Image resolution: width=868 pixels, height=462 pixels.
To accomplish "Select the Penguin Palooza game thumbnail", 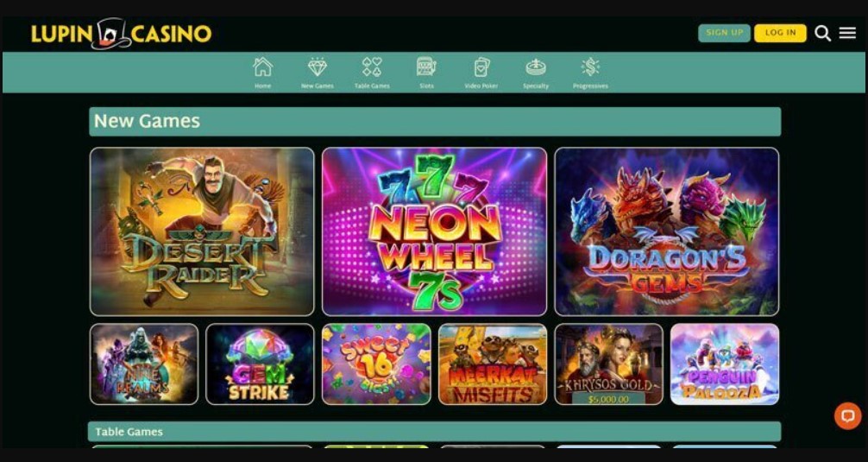I will 725,364.
